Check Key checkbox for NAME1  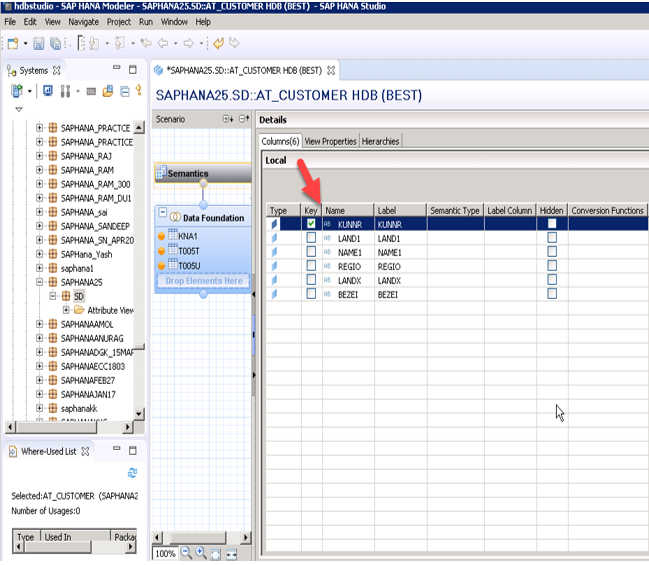311,252
